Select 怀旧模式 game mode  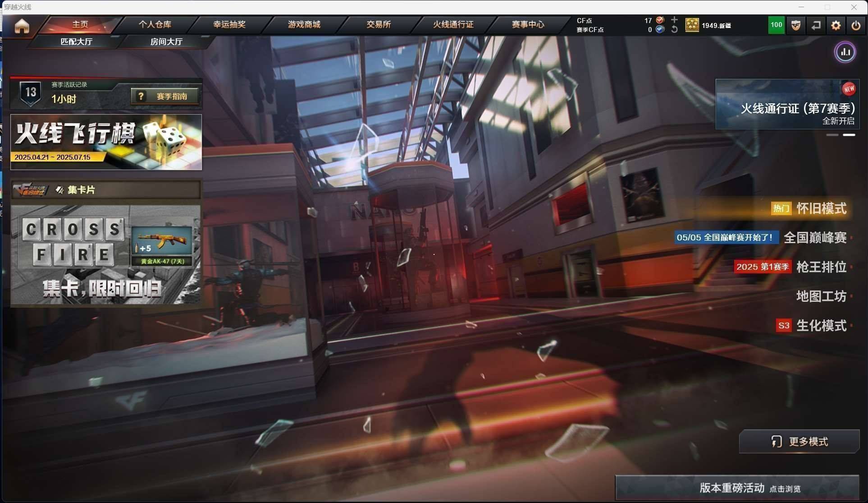tap(821, 208)
